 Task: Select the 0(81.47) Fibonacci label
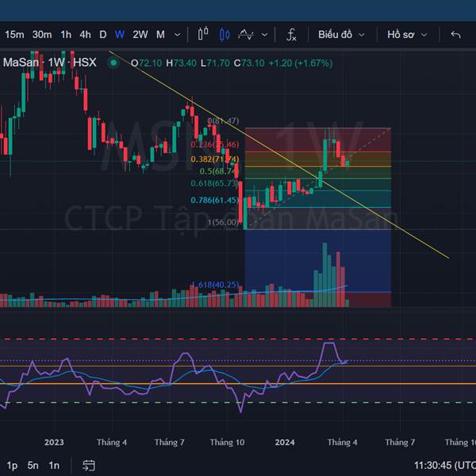click(x=224, y=121)
